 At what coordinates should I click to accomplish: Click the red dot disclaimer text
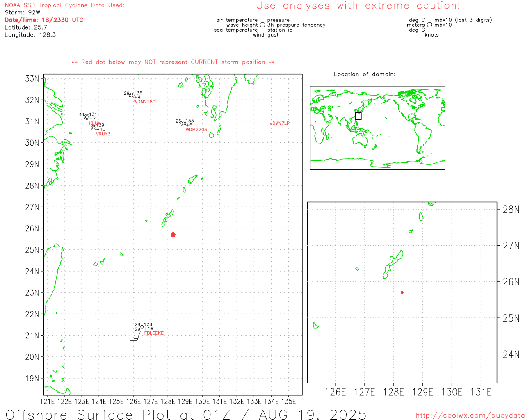point(173,62)
